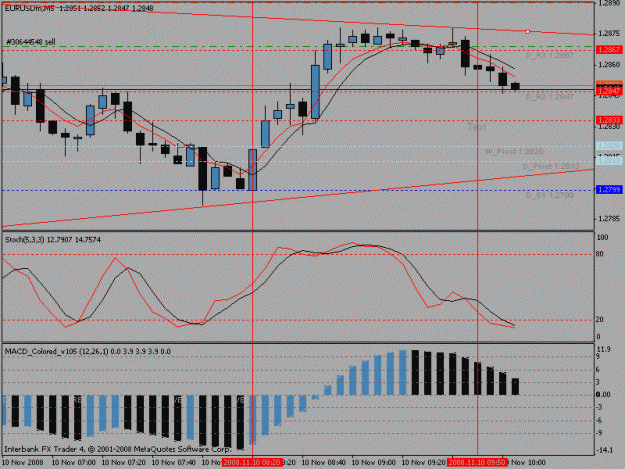
Task: Click the red 1.2867 price tag
Action: [609, 50]
